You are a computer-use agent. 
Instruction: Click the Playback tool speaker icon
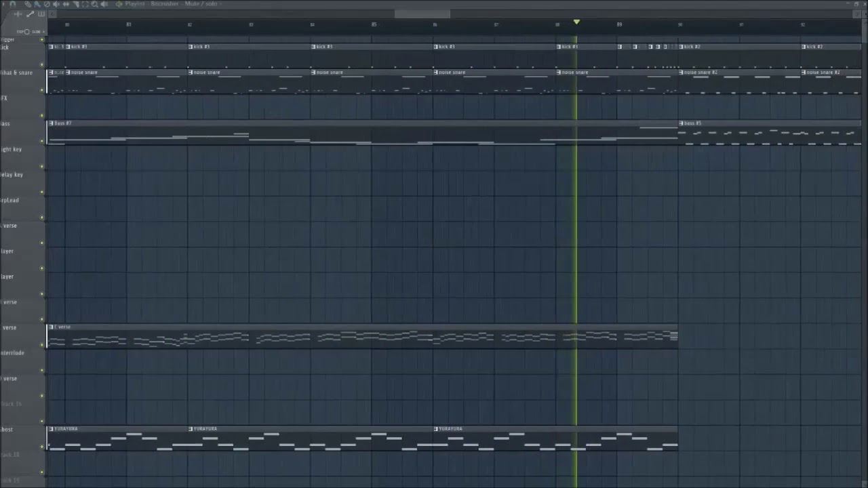tap(104, 4)
